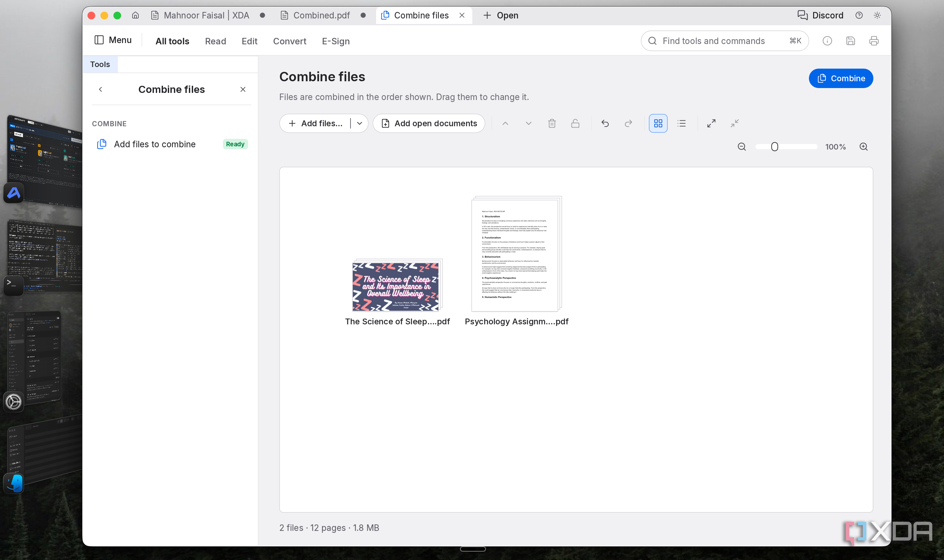Toggle the Menu sidebar panel
Image resolution: width=944 pixels, height=560 pixels.
pos(112,40)
